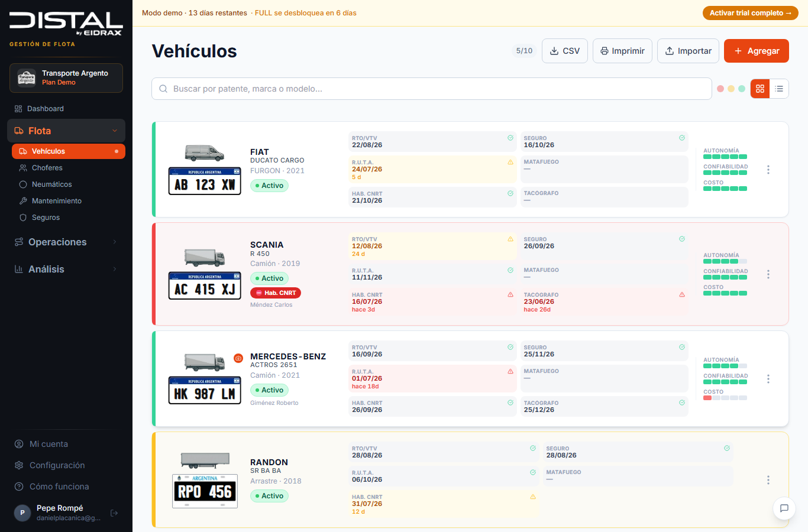
Task: Open the options menu for Randon trailer
Action: (x=768, y=480)
